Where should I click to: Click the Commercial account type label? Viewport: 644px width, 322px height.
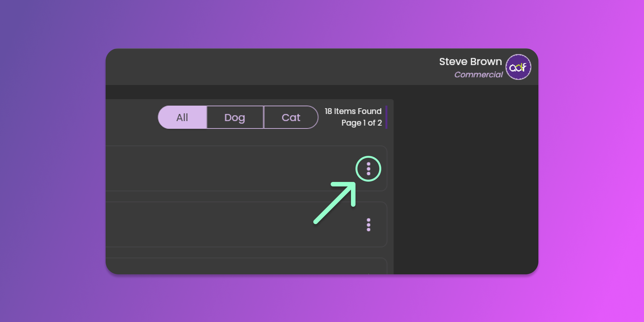[478, 75]
